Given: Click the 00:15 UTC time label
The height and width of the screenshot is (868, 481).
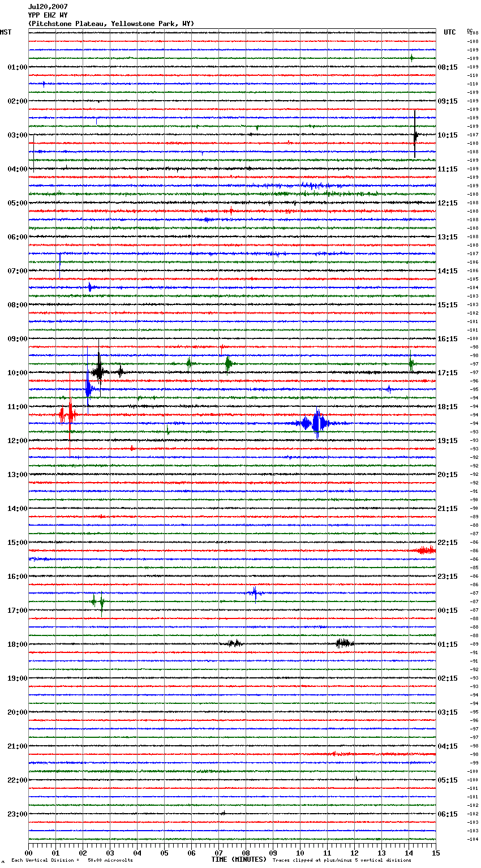Looking at the screenshot, I should 448,611.
